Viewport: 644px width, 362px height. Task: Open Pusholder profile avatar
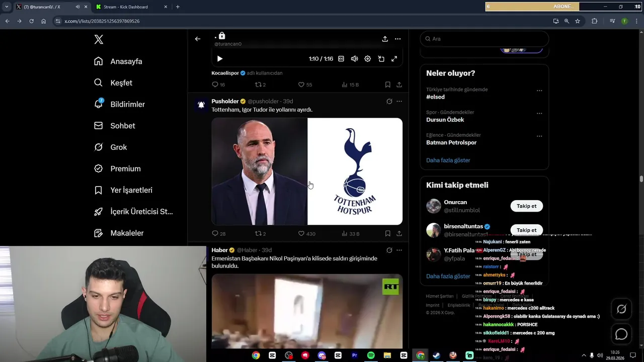tap(201, 105)
